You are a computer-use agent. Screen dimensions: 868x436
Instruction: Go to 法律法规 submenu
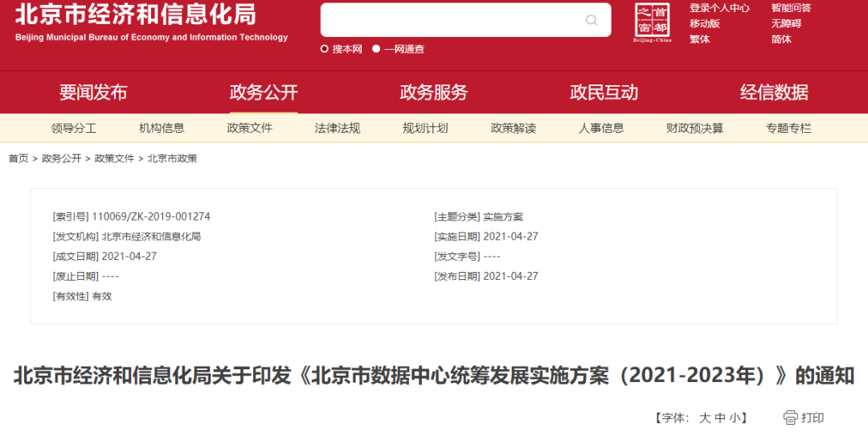[x=338, y=129]
